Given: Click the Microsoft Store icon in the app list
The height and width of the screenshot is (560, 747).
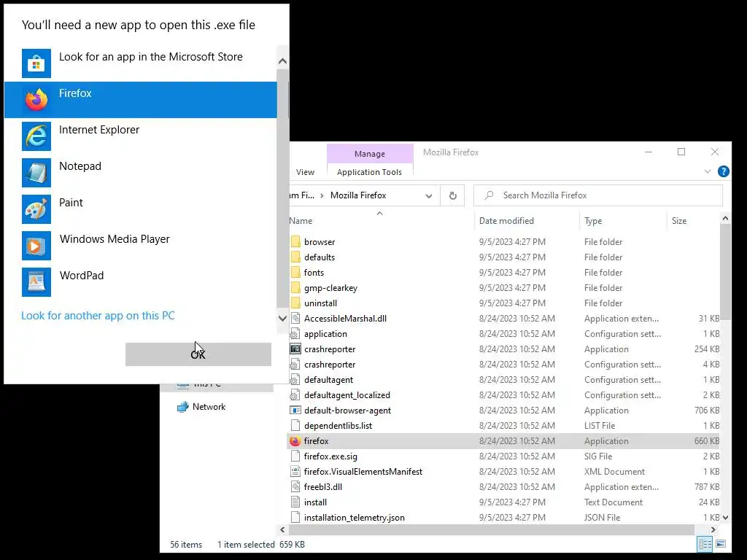Looking at the screenshot, I should [36, 63].
